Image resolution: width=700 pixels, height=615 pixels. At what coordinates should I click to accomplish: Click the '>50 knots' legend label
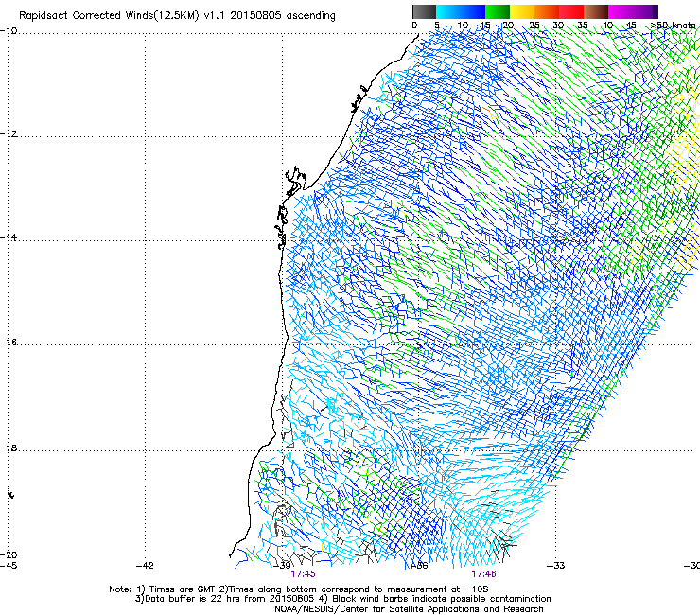(x=674, y=26)
